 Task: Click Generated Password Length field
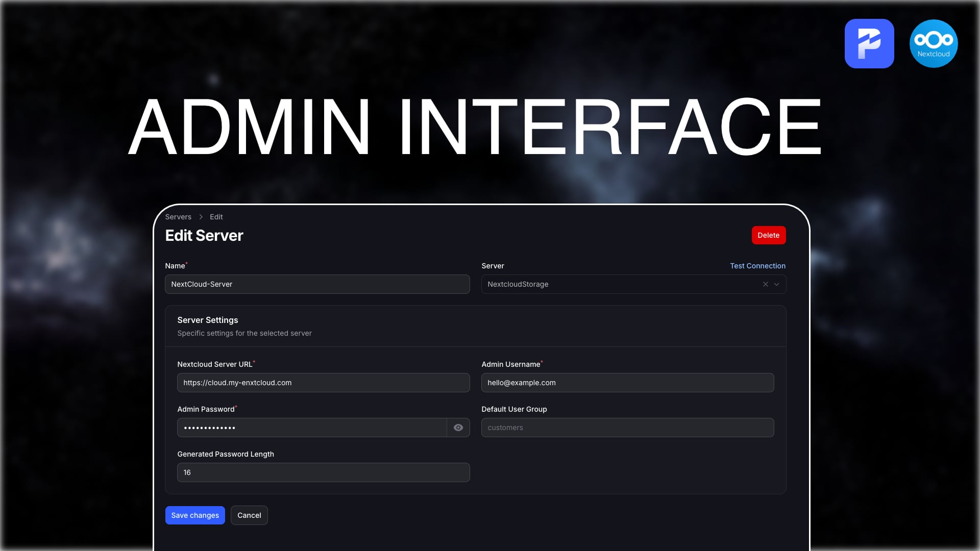click(323, 472)
